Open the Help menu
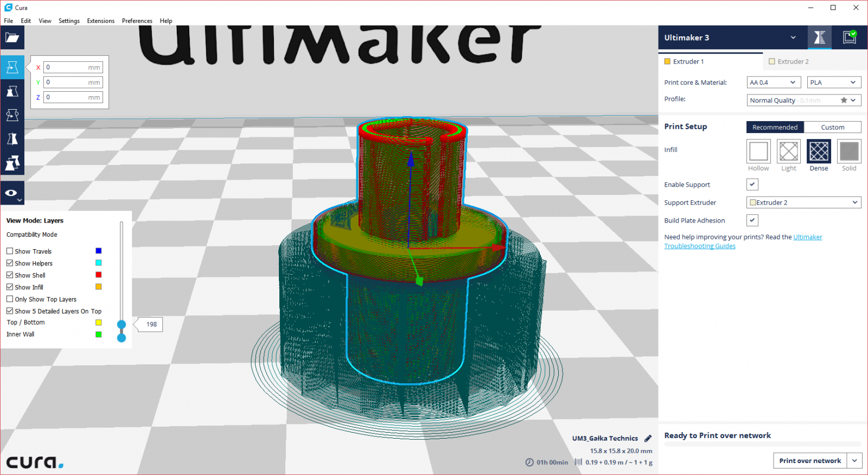This screenshot has width=868, height=475. (166, 21)
